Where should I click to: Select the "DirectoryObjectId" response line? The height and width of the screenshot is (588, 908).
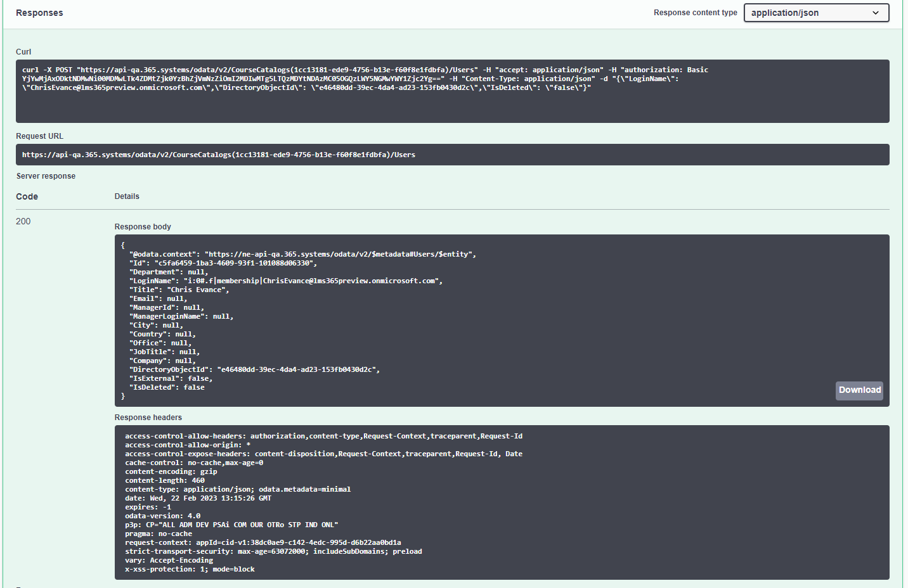pyautogui.click(x=254, y=369)
